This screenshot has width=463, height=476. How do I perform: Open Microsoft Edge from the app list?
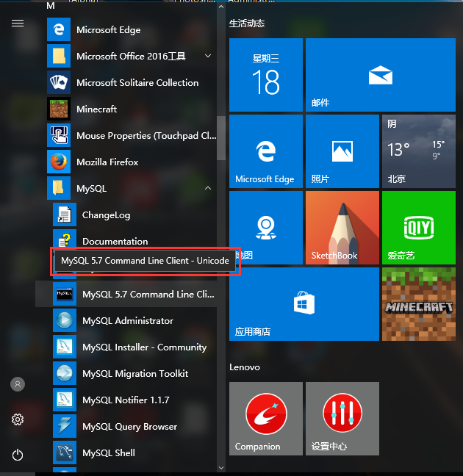tap(108, 30)
